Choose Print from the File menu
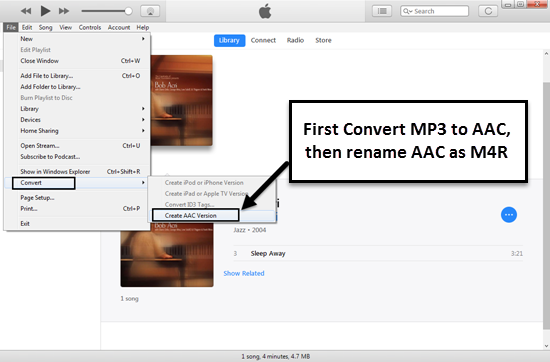Image resolution: width=550 pixels, height=362 pixels. (77, 209)
